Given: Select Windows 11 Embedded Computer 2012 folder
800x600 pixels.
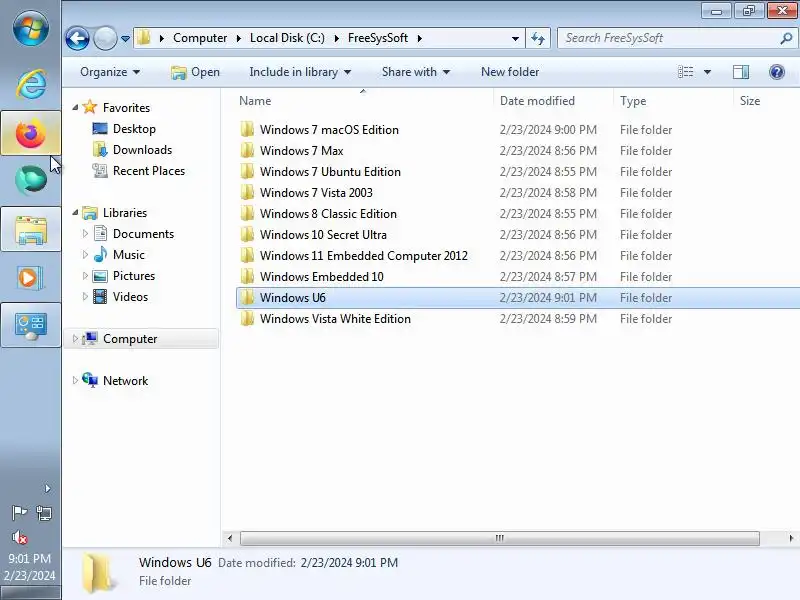Looking at the screenshot, I should click(364, 256).
